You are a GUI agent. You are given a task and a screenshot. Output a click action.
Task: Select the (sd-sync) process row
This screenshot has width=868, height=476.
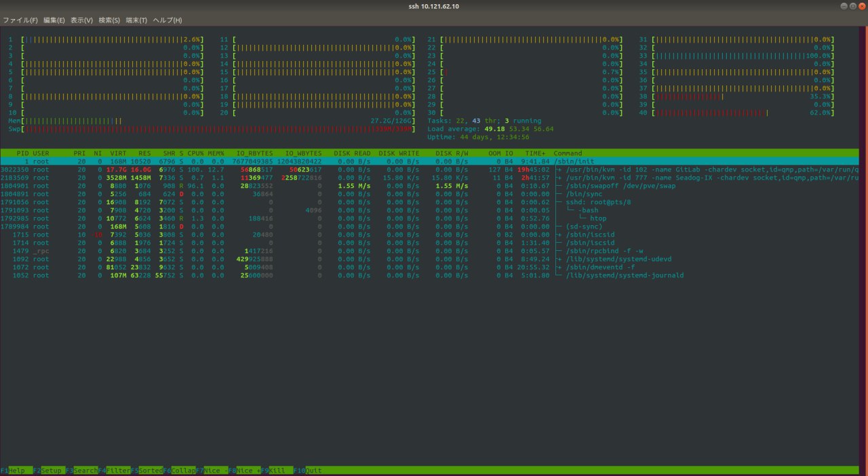[x=429, y=226]
